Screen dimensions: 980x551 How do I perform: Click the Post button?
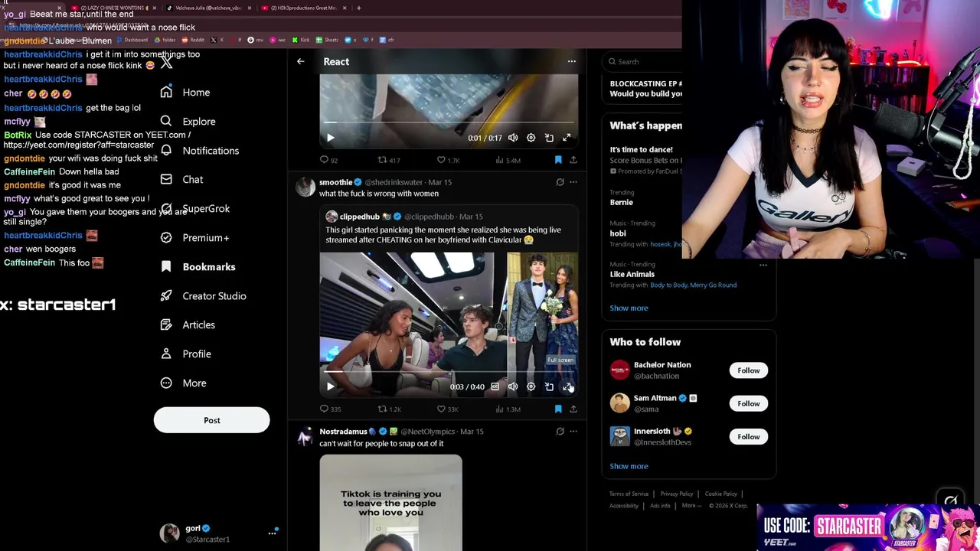[x=211, y=420]
